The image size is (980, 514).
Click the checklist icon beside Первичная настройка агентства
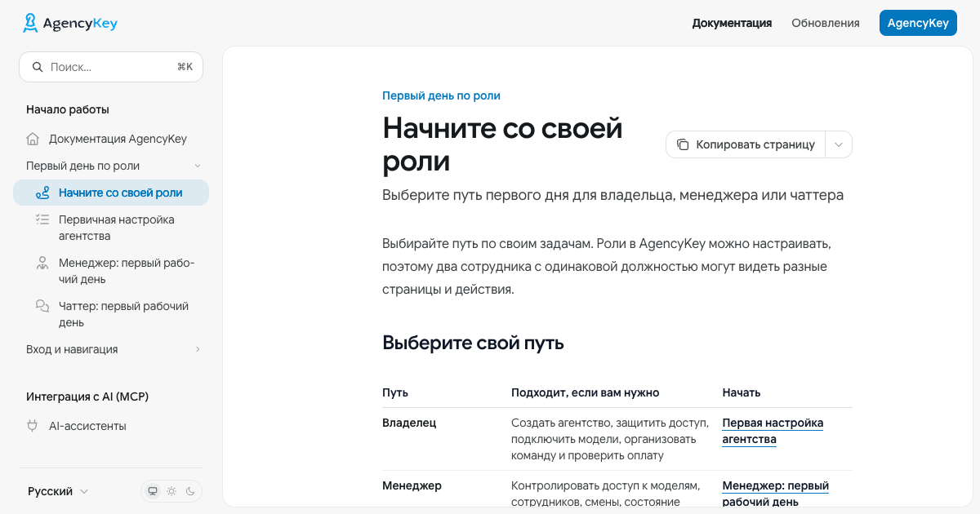pos(42,219)
